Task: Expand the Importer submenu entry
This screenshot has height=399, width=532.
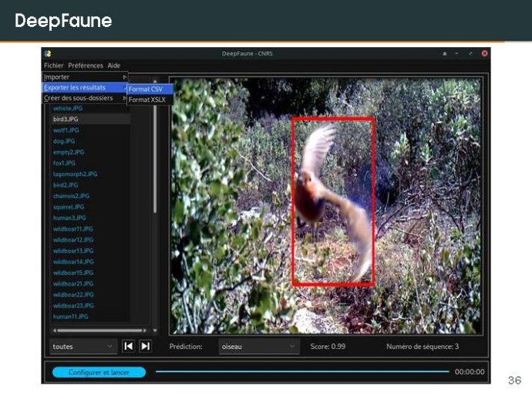Action: coord(85,77)
